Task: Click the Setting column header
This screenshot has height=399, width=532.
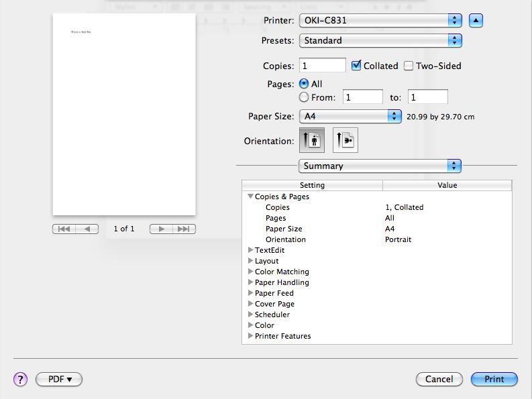Action: [x=312, y=185]
